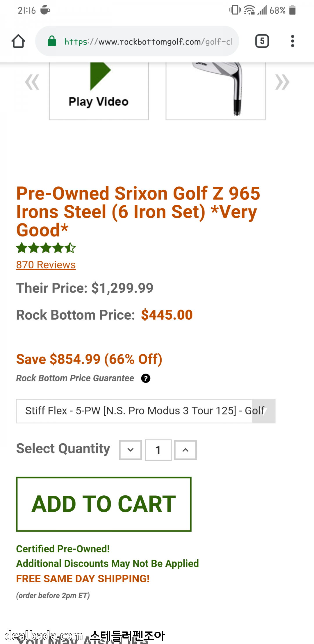The height and width of the screenshot is (644, 314).
Task: Open the tab switcher showing 5 tabs
Action: tap(262, 41)
